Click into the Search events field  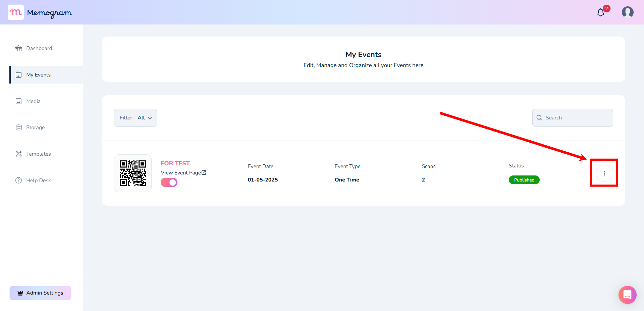click(x=573, y=118)
